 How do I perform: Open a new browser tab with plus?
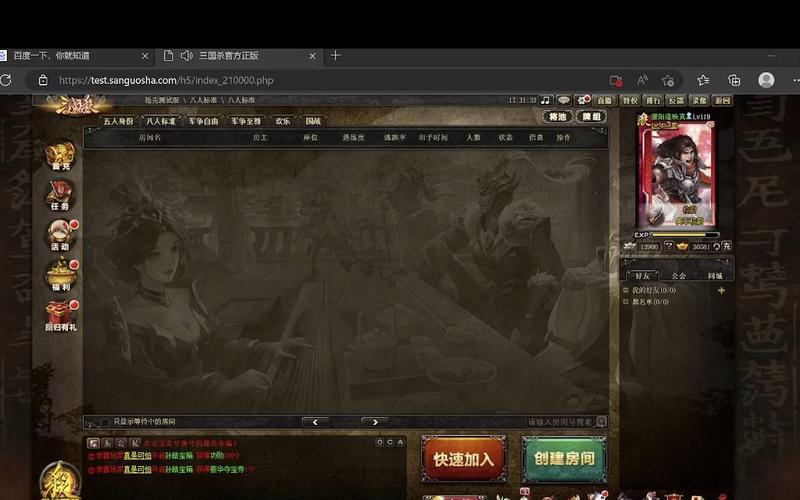[x=335, y=56]
